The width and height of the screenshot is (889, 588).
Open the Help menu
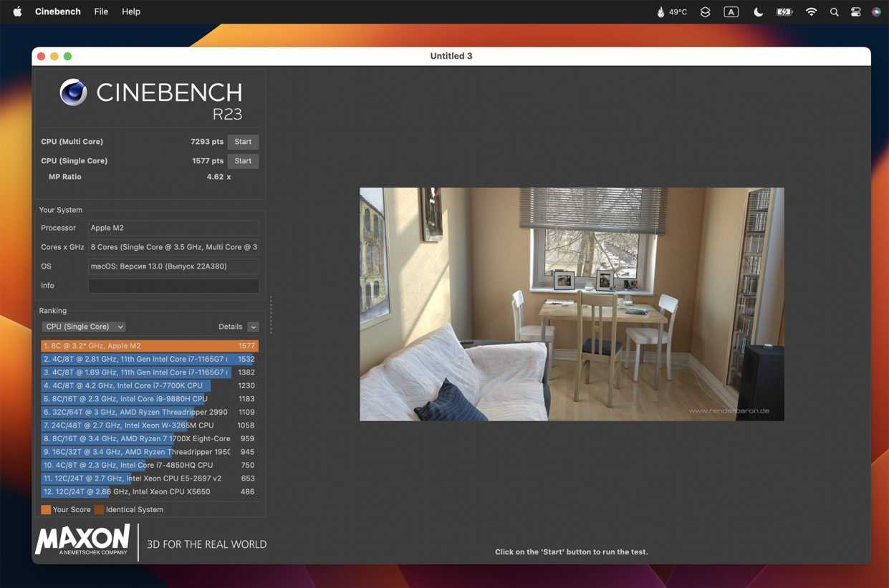131,11
